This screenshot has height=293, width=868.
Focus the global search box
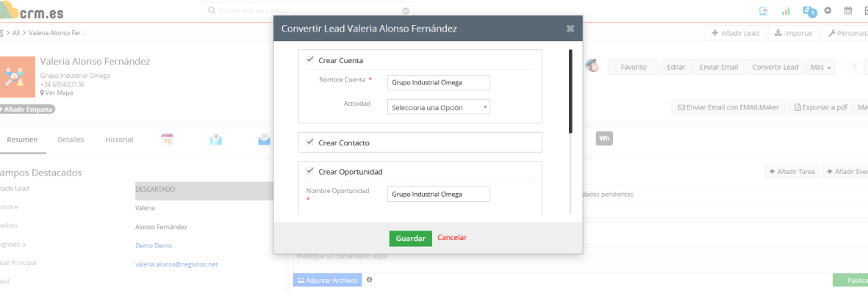point(309,10)
